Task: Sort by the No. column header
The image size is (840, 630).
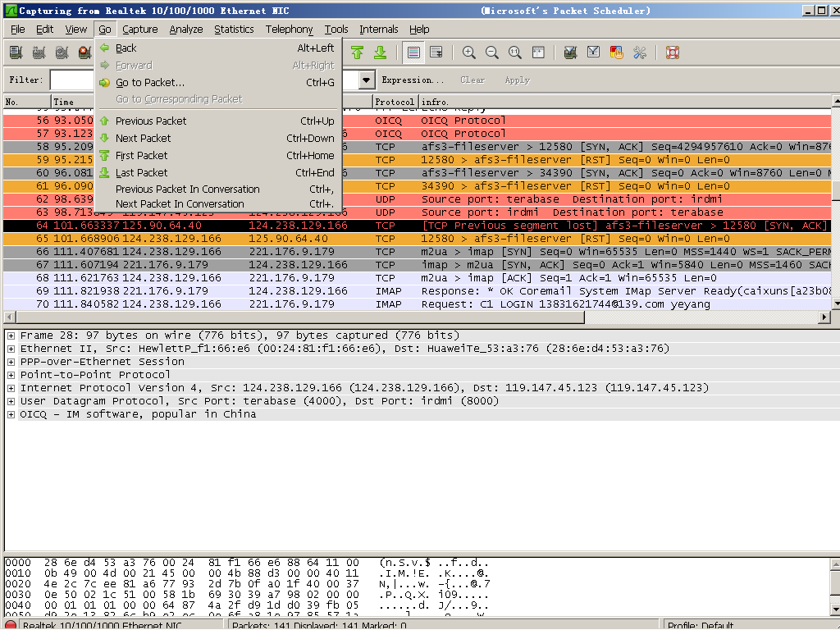Action: click(x=27, y=102)
